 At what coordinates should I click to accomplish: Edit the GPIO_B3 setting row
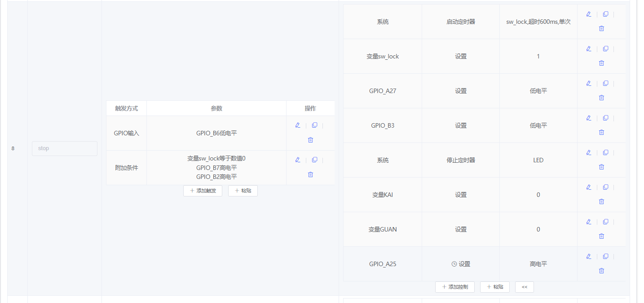click(588, 118)
